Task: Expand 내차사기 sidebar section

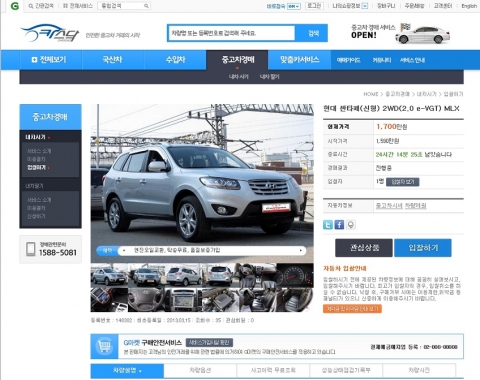Action: click(x=37, y=137)
